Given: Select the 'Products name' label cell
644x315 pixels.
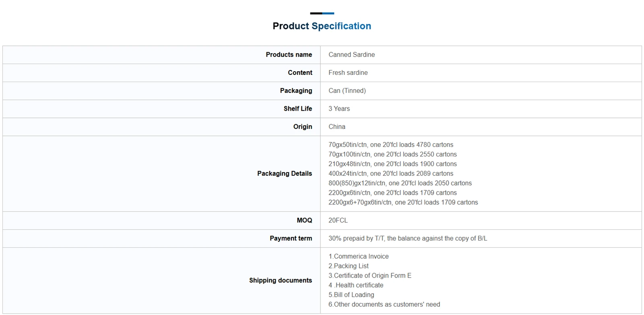Looking at the screenshot, I should point(289,55).
